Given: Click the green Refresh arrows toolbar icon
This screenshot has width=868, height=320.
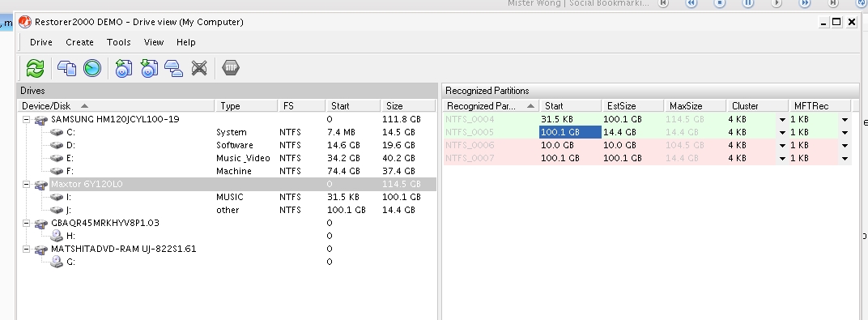Looking at the screenshot, I should coord(35,68).
